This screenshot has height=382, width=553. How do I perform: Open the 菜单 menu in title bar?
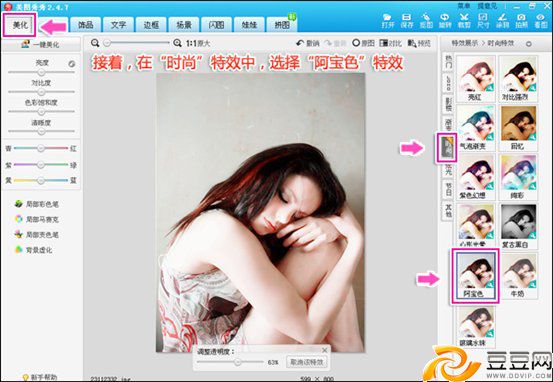click(464, 6)
